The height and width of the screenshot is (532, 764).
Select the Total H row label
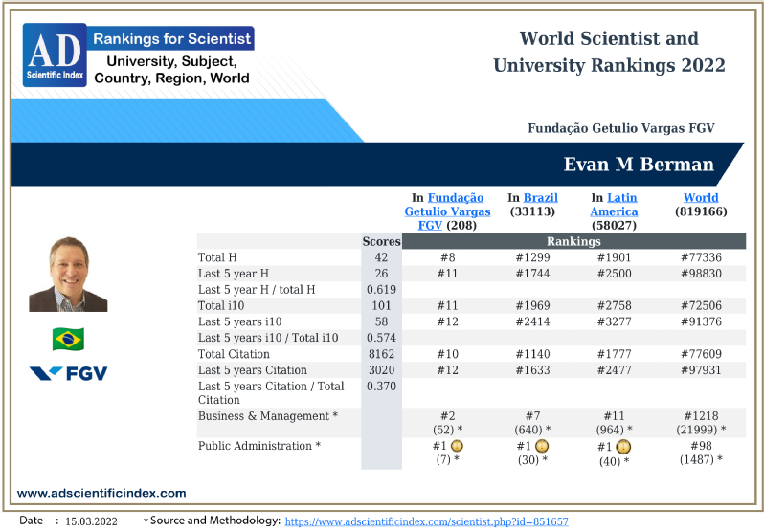click(x=217, y=257)
